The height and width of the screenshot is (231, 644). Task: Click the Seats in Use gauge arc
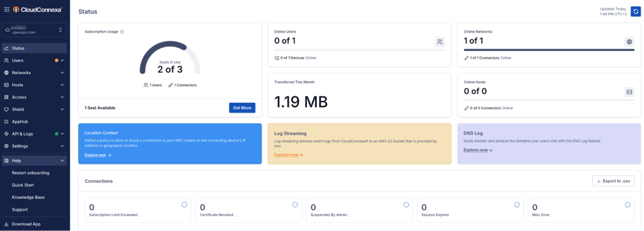click(170, 57)
